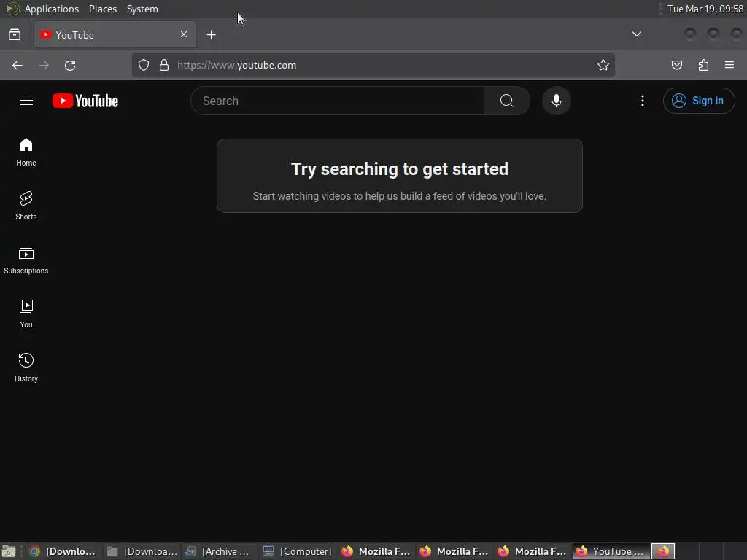Image resolution: width=747 pixels, height=560 pixels.
Task: Select the YouTube browser tab
Action: (115, 35)
